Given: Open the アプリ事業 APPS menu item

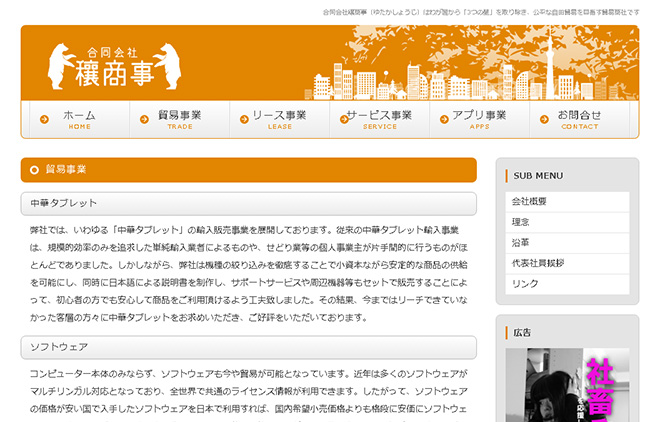Looking at the screenshot, I should tap(479, 120).
